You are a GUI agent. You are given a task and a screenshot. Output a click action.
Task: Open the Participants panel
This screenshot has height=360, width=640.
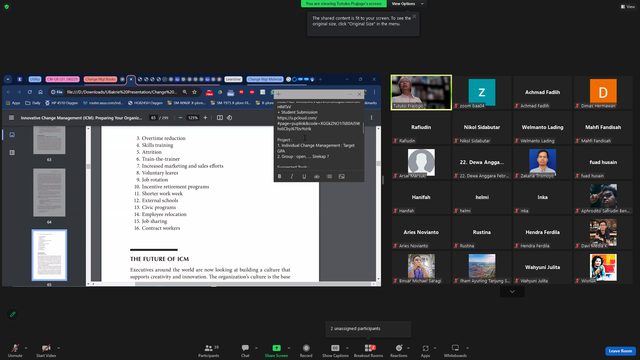click(x=209, y=350)
